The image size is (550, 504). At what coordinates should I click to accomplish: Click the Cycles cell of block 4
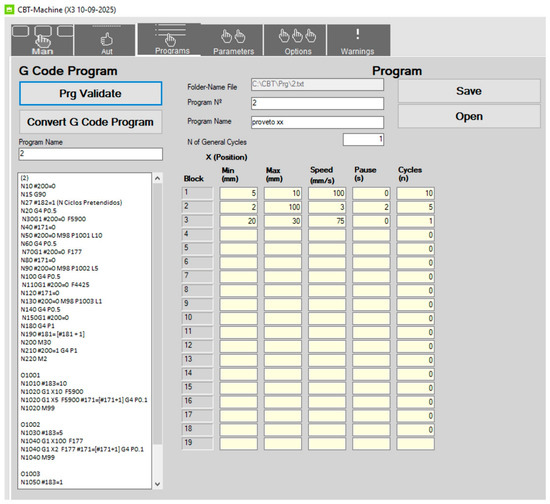click(x=415, y=235)
